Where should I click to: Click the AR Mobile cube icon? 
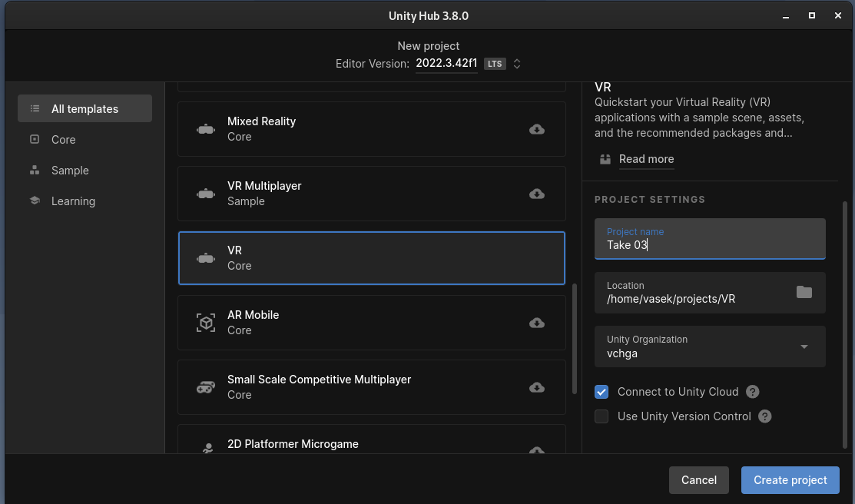pyautogui.click(x=206, y=323)
